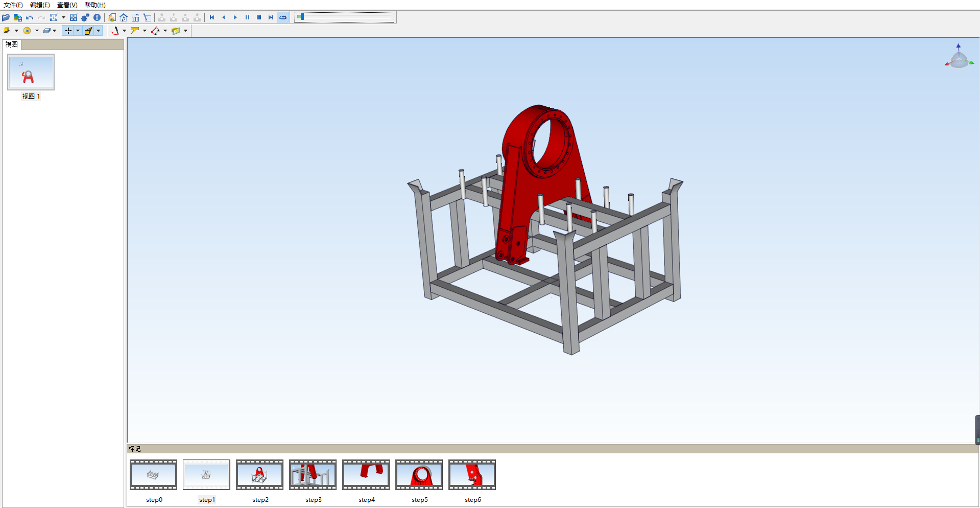Open the render style dropdown arrow
980x508 pixels.
tap(16, 31)
